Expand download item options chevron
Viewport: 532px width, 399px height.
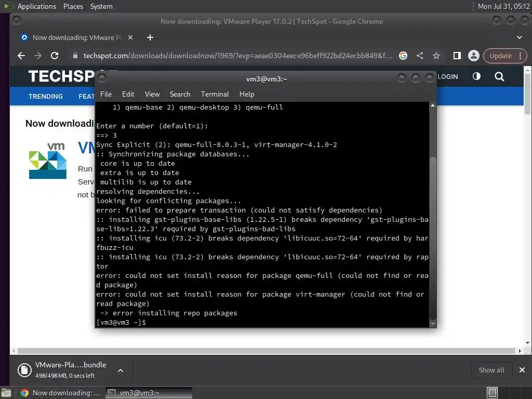coord(121,370)
